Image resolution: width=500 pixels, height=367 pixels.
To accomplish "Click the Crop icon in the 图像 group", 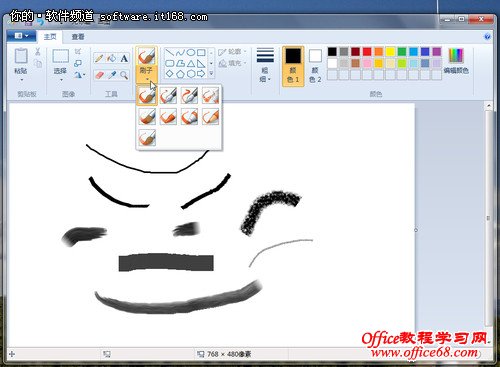I will (x=78, y=51).
